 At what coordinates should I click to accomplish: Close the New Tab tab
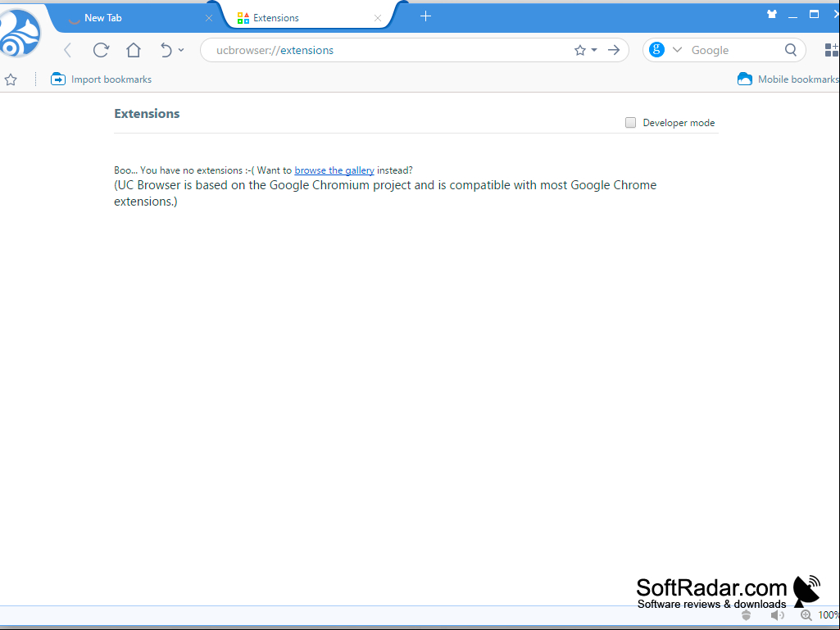point(209,18)
